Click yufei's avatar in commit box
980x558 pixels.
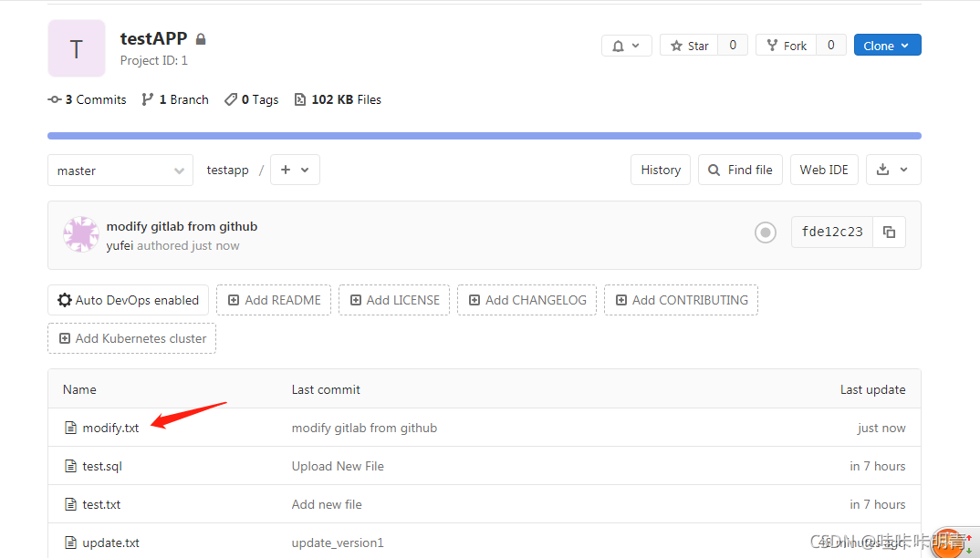(81, 234)
